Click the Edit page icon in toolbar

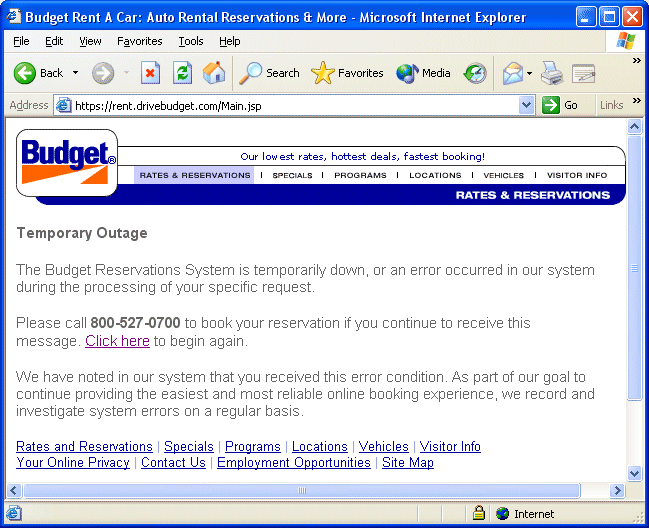coord(584,74)
